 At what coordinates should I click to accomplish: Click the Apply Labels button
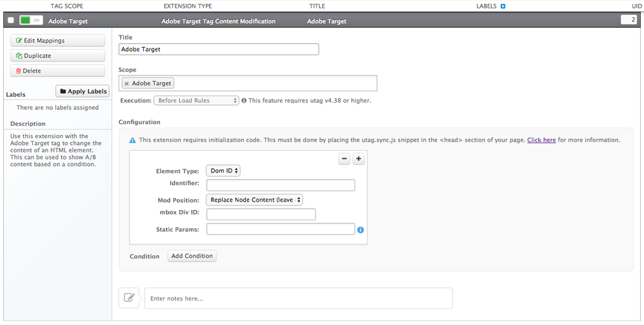tap(83, 92)
